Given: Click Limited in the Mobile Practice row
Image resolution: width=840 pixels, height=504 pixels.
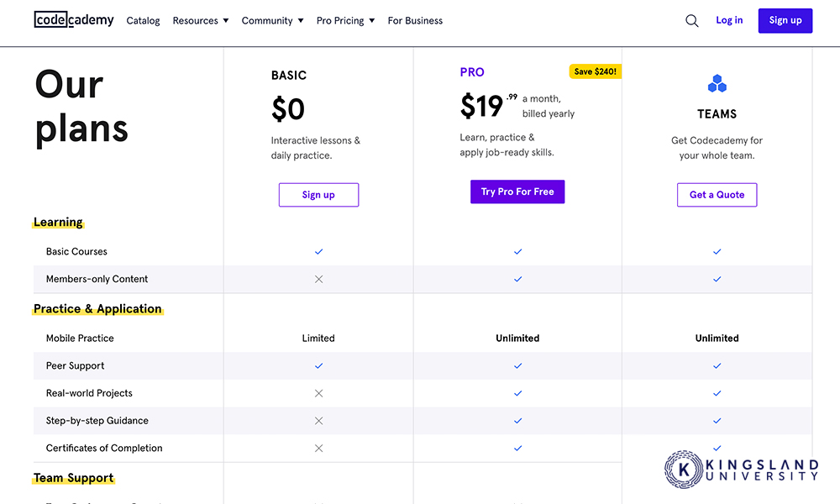Looking at the screenshot, I should coord(318,339).
